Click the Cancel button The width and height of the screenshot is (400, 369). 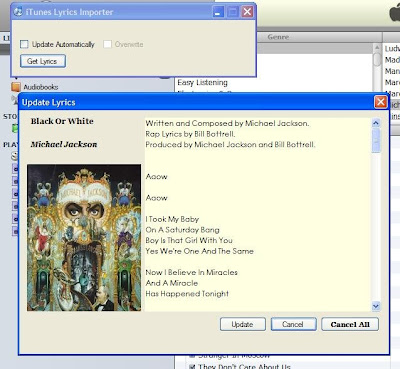pyautogui.click(x=293, y=324)
